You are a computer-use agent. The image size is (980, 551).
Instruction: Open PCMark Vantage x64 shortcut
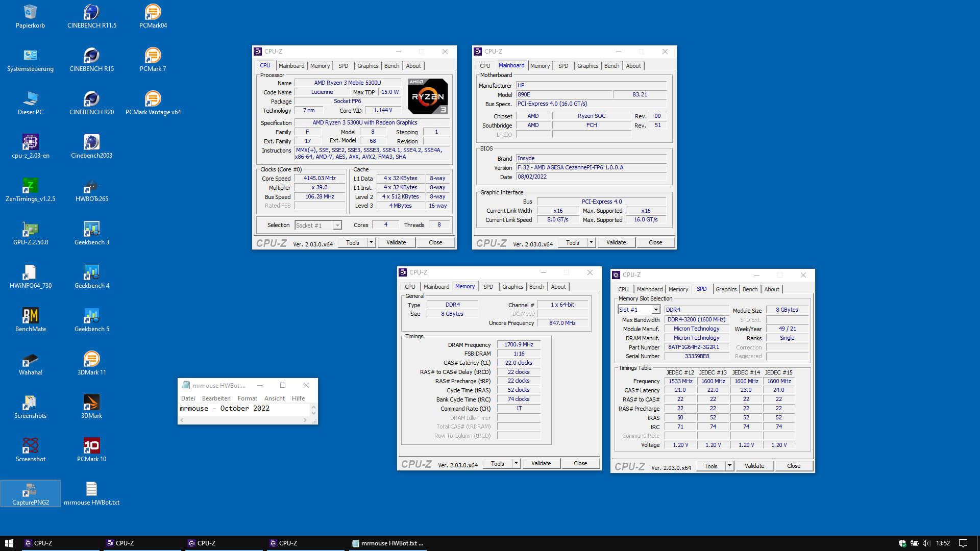[x=153, y=103]
